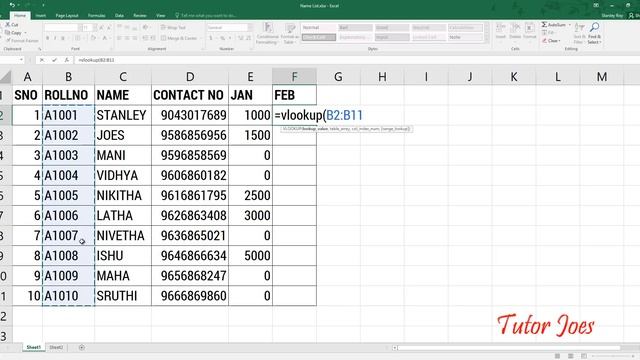Open Find & Select magnifier

594,33
